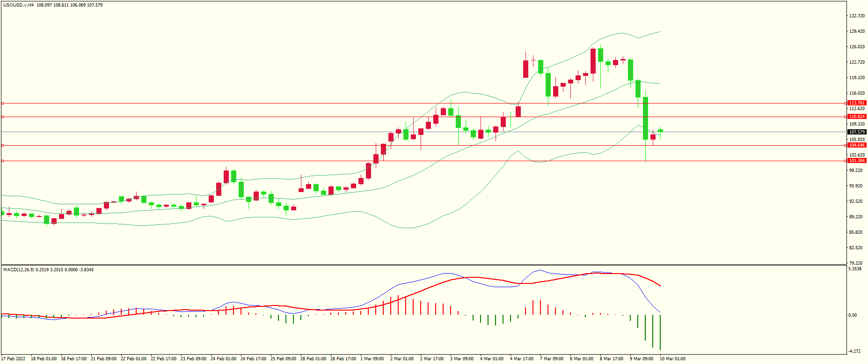868x364 pixels.
Task: Click the MACD(12,26,9) indicator label
Action: [18, 270]
